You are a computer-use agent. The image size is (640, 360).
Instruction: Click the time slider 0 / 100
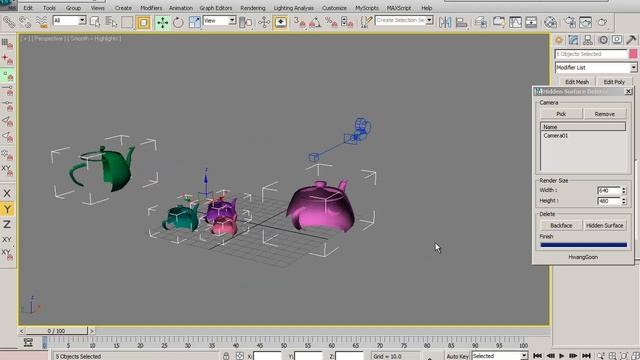point(56,331)
